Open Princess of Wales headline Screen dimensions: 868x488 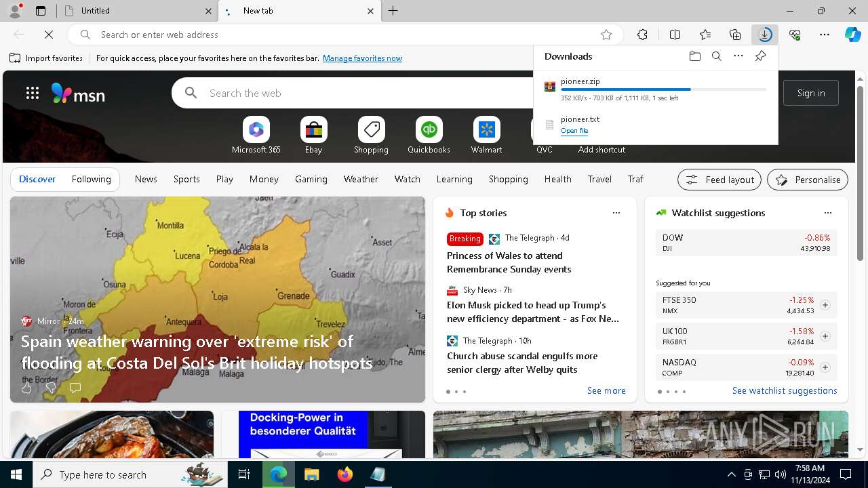click(x=509, y=262)
